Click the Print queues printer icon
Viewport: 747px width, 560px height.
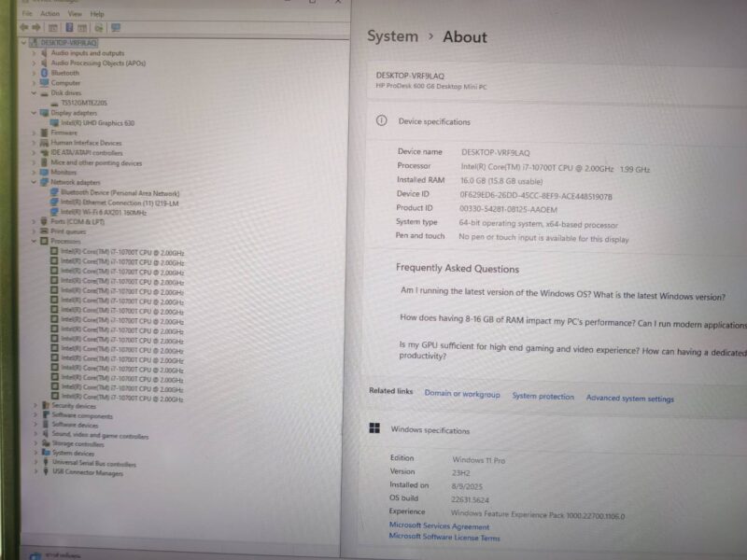tap(44, 231)
